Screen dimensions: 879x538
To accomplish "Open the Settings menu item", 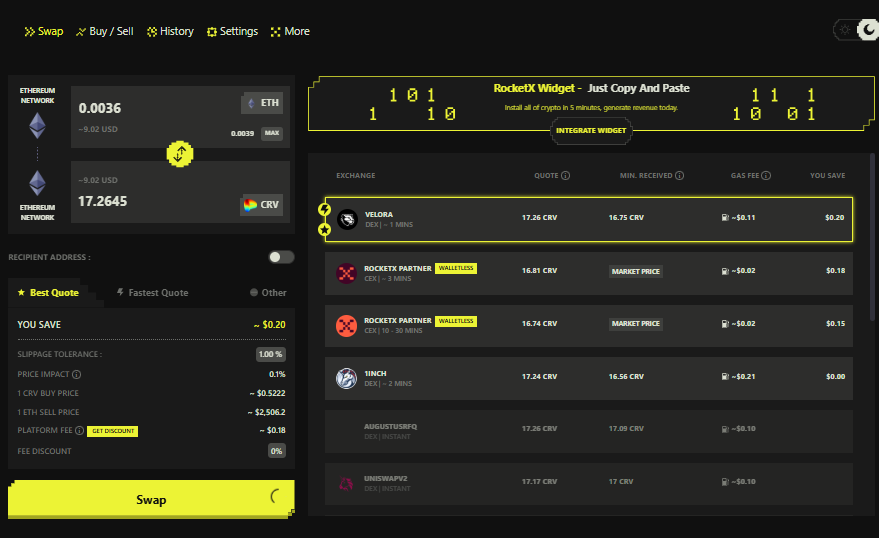I will coord(232,31).
